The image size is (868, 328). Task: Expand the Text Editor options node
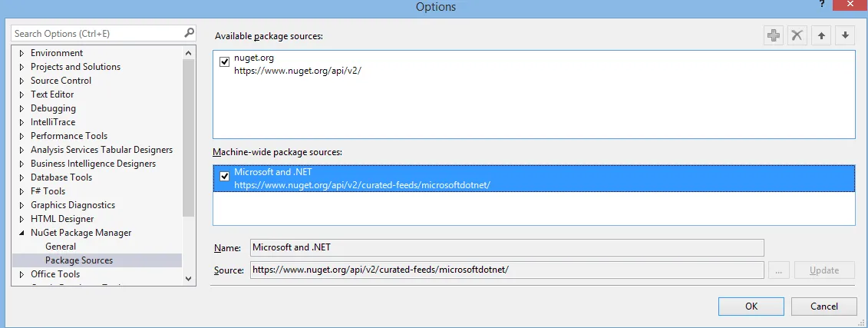[x=21, y=94]
